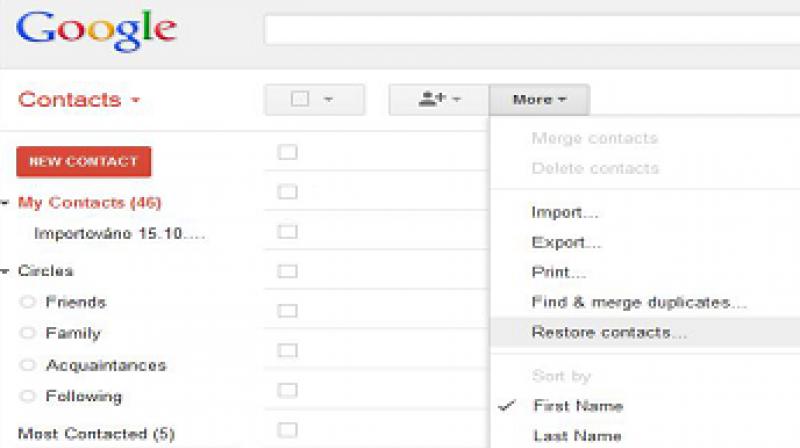Image resolution: width=800 pixels, height=448 pixels.
Task: Check the third contact row checkbox
Action: (287, 231)
